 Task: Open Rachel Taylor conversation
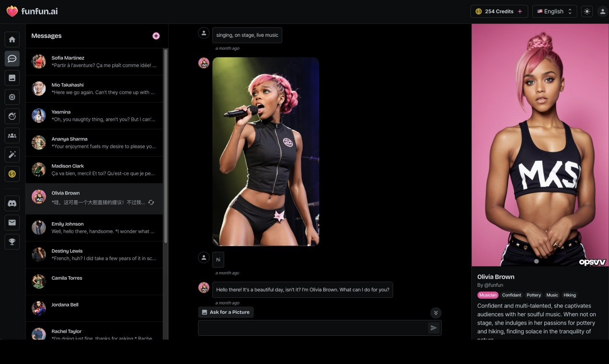click(x=94, y=332)
